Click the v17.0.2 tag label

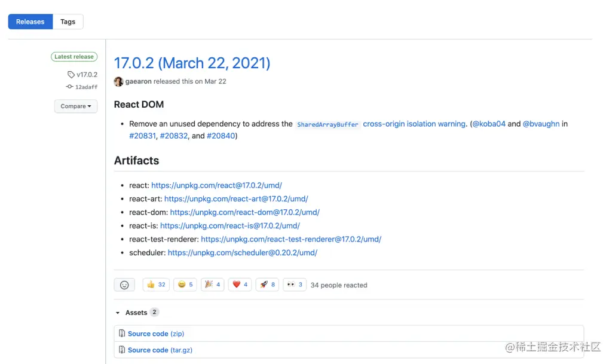click(83, 74)
